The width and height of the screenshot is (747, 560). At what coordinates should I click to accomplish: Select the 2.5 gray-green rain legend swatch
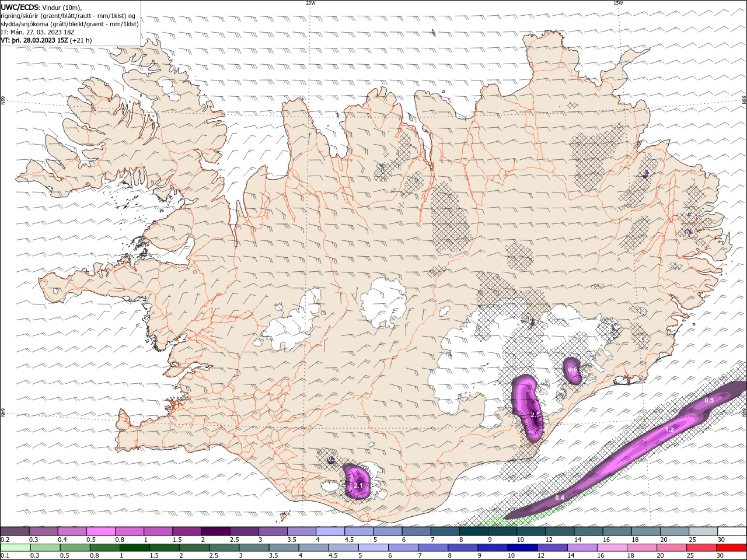(x=224, y=548)
